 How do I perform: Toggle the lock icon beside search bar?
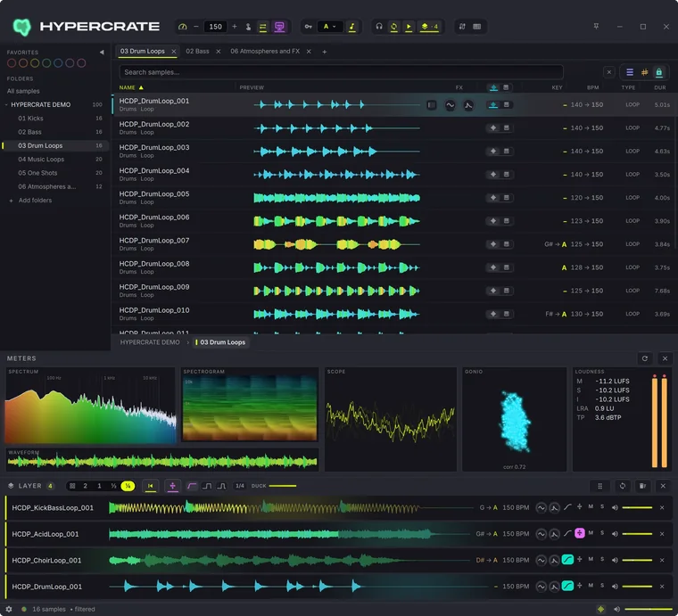pyautogui.click(x=659, y=72)
